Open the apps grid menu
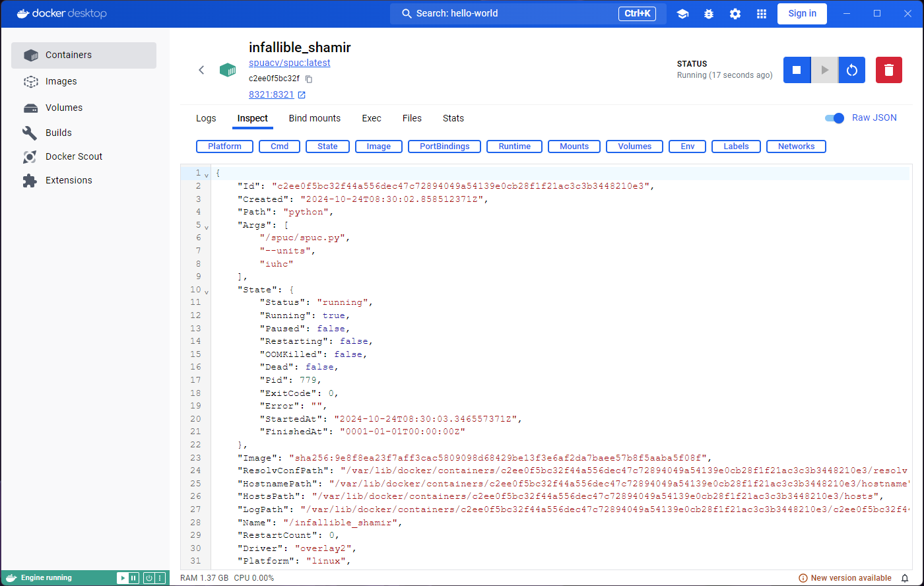 click(762, 14)
